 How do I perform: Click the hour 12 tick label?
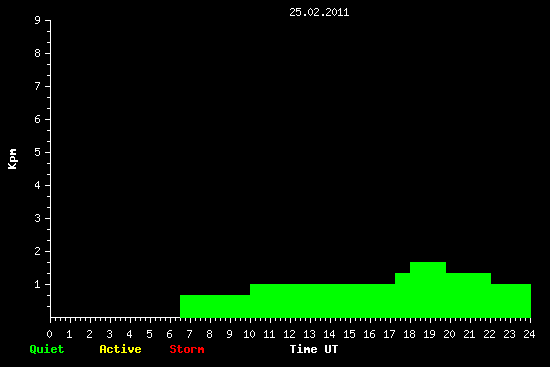pyautogui.click(x=289, y=334)
